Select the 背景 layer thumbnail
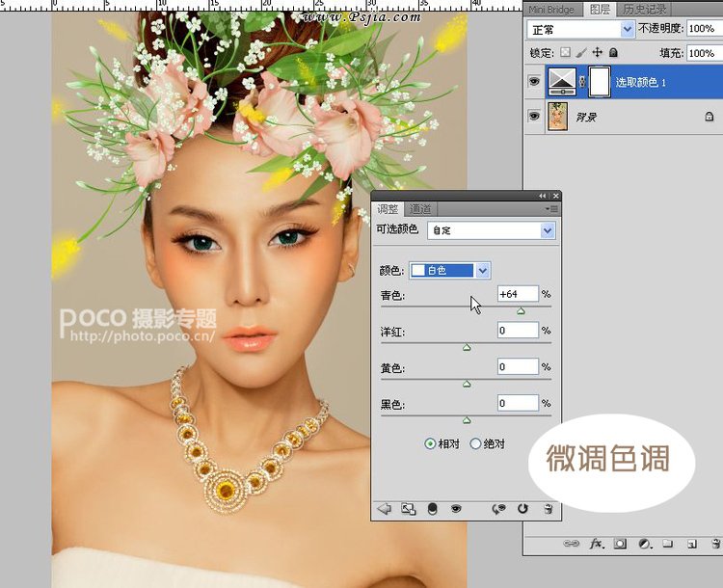723x588 pixels. point(557,117)
